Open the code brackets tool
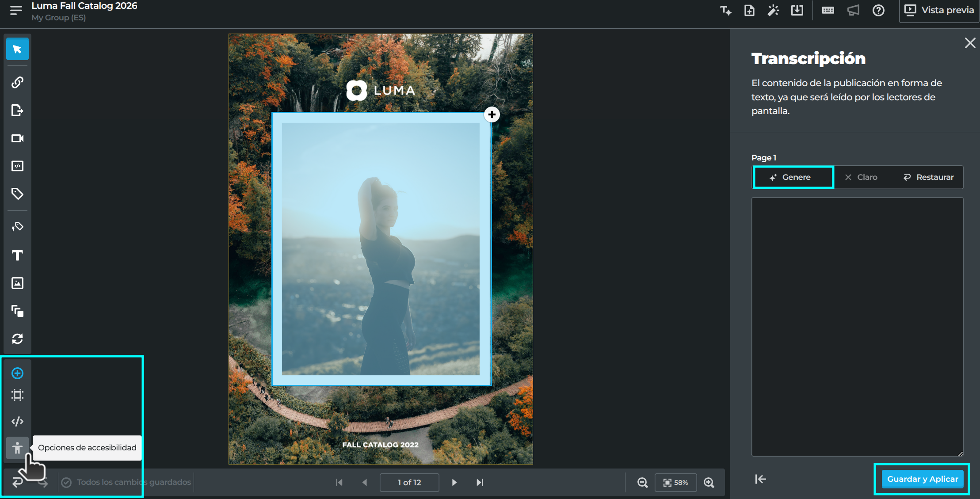The height and width of the screenshot is (499, 980). (17, 421)
